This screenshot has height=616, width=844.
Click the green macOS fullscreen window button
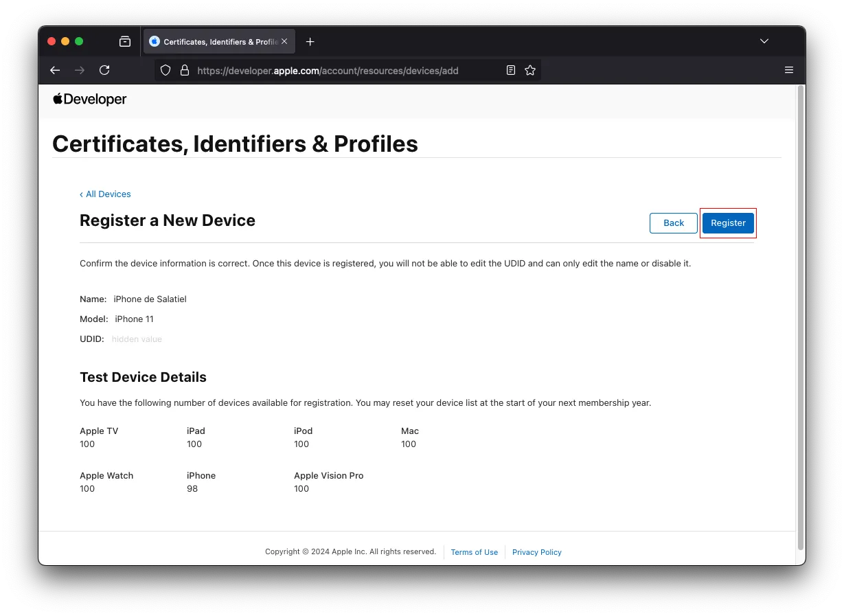79,41
